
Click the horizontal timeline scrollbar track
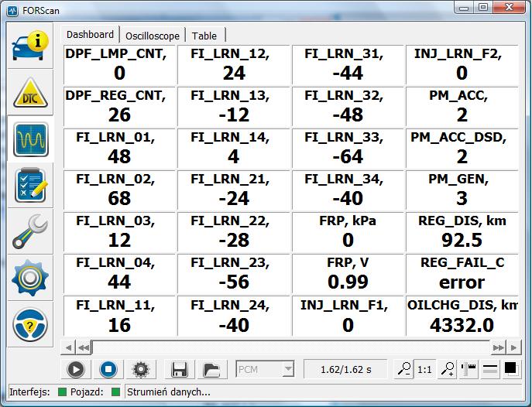click(294, 347)
